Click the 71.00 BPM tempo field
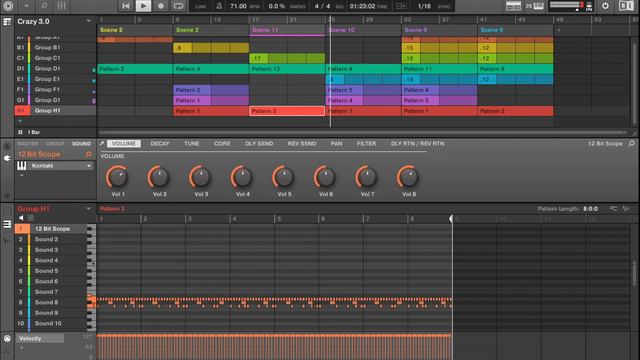The width and height of the screenshot is (640, 360). click(x=238, y=6)
